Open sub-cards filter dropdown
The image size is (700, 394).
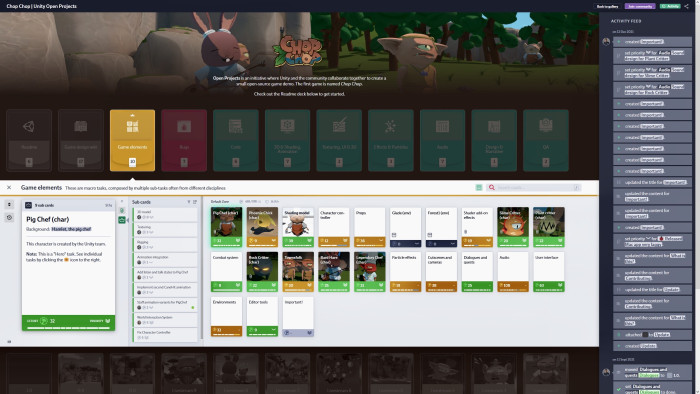(189, 202)
